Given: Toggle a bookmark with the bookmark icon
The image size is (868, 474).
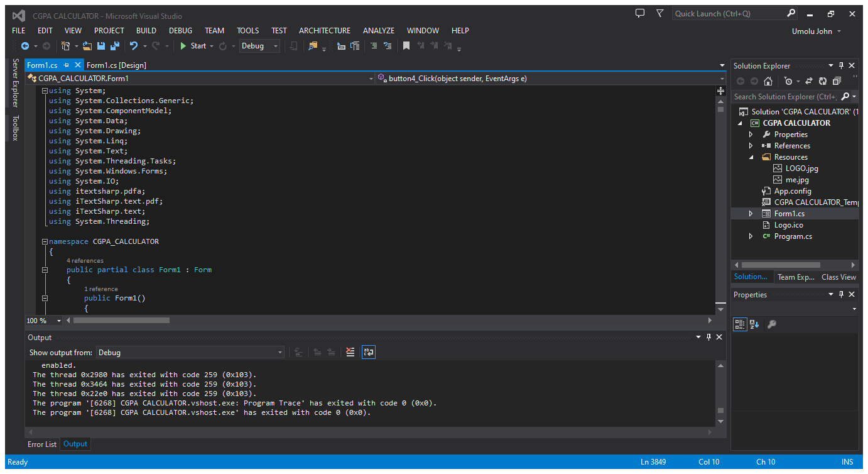Looking at the screenshot, I should 405,45.
